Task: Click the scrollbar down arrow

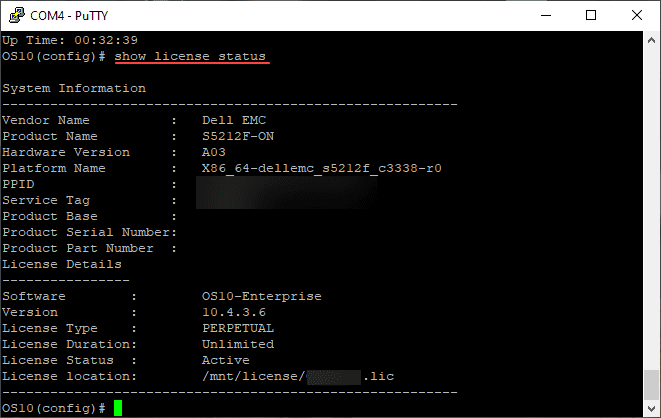Action: tap(651, 407)
